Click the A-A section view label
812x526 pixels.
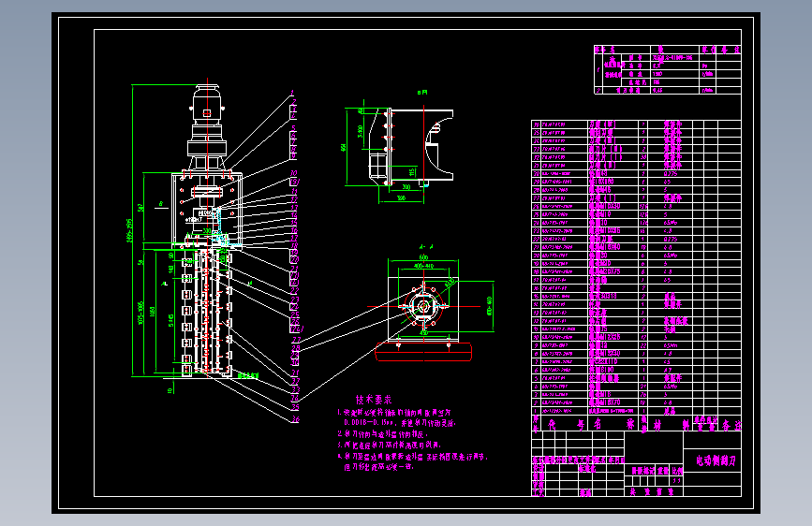427,247
